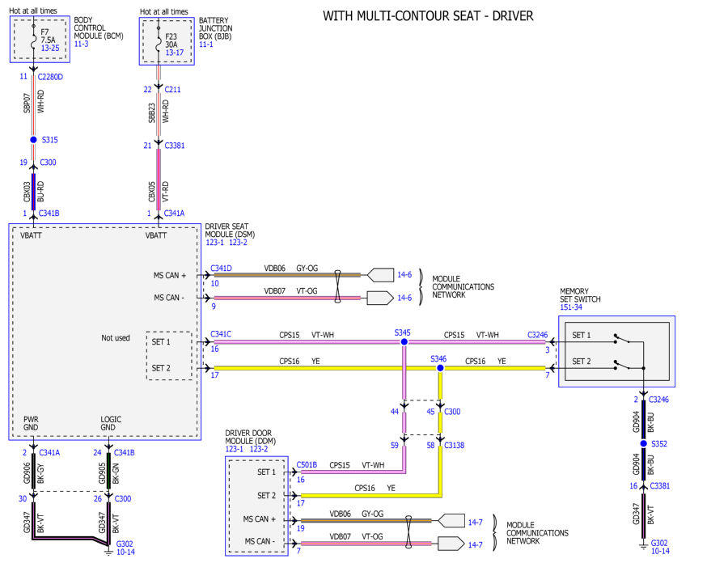
Task: Click the CBX05 circuit label
Action: [152, 191]
